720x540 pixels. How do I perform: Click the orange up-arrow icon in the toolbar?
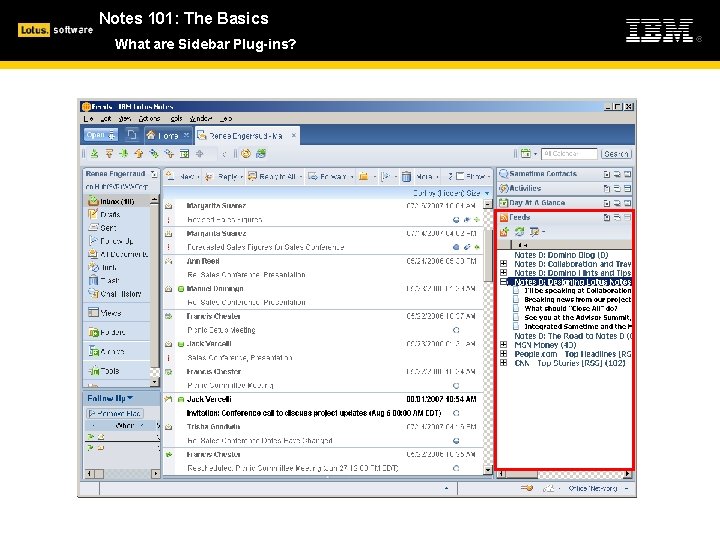(139, 154)
